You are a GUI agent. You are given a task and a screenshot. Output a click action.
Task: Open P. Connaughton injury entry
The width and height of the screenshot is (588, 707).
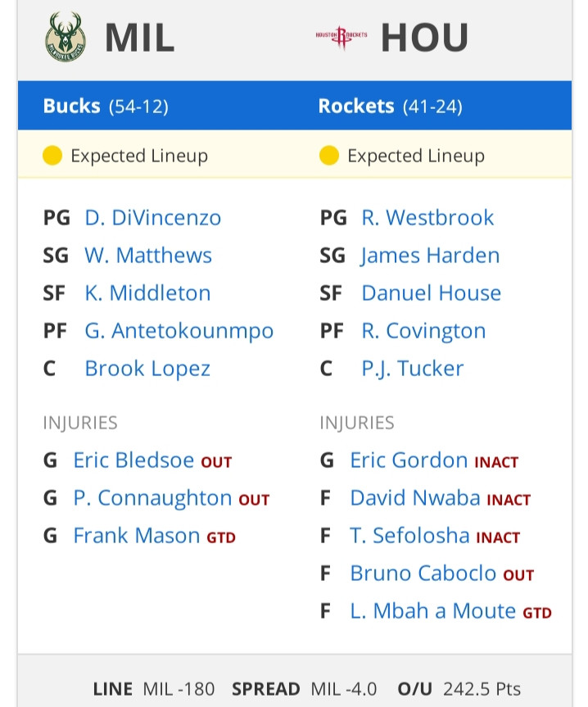click(x=153, y=498)
